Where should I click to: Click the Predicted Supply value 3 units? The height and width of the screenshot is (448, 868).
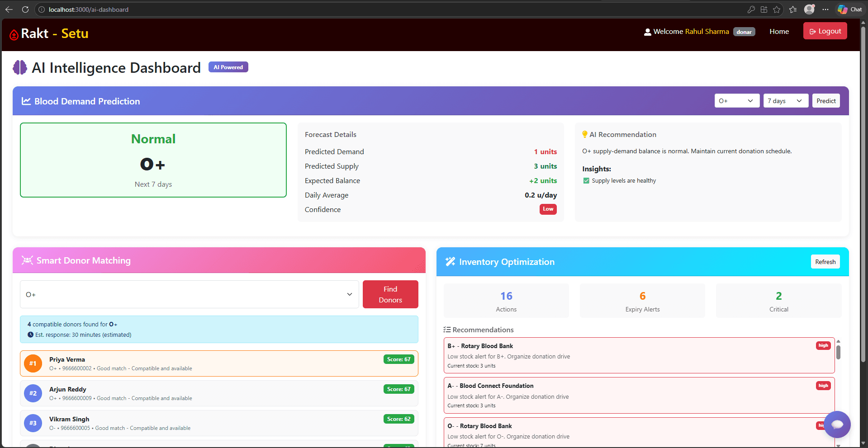click(545, 166)
